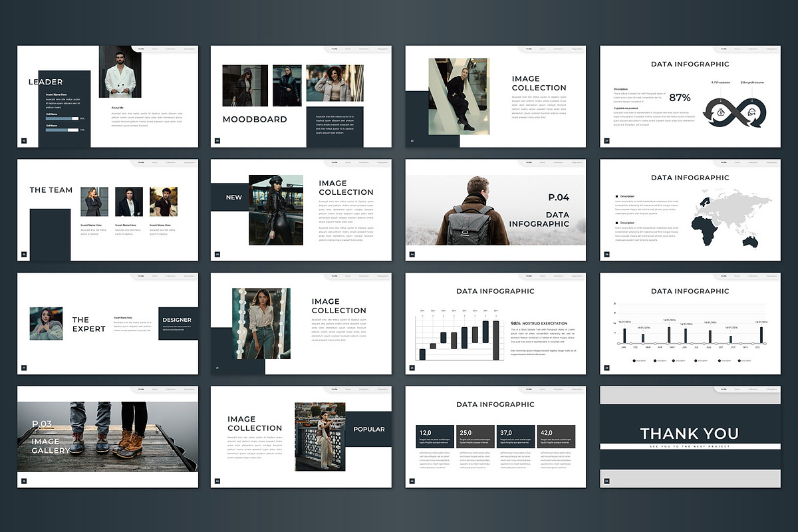Click the dark NEW label box
This screenshot has width=798, height=532.
(229, 197)
